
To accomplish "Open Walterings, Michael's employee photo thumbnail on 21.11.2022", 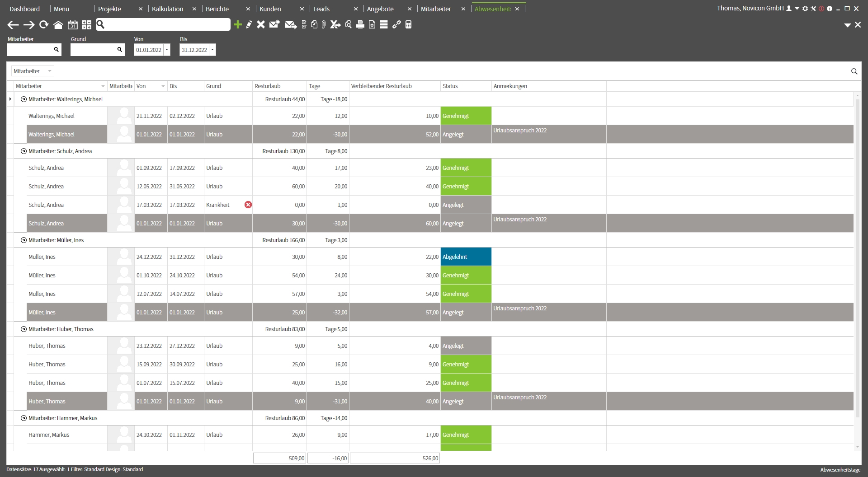I will (x=121, y=116).
